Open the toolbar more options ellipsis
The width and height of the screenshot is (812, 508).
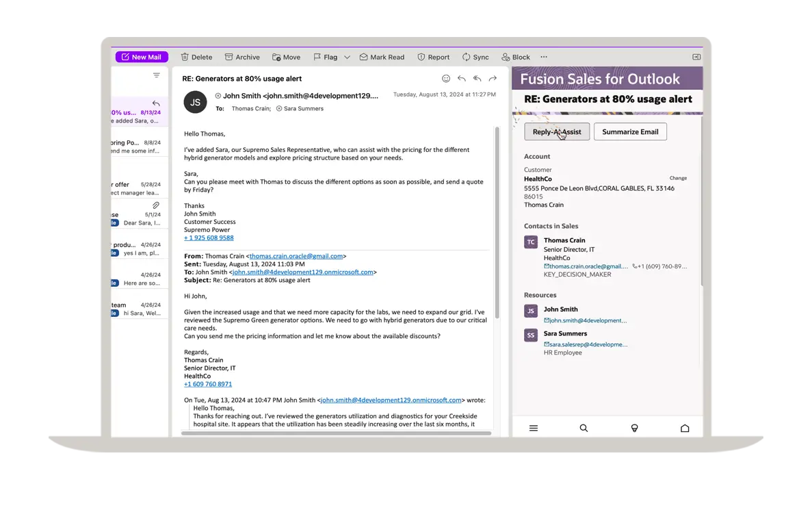(544, 58)
